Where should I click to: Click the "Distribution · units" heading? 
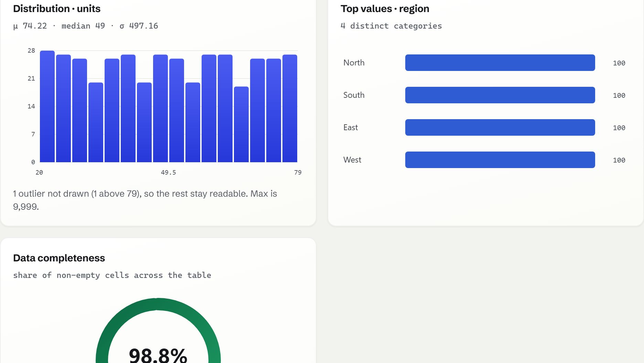[x=57, y=9]
